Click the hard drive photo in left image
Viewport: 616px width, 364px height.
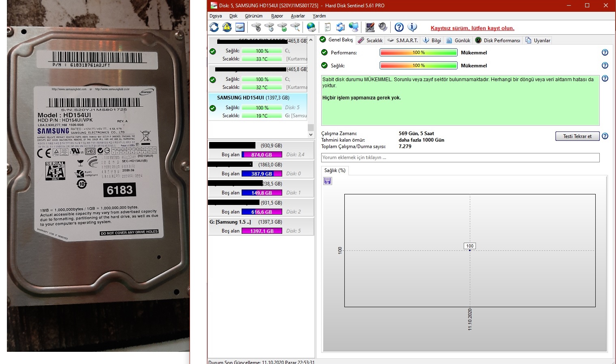click(x=98, y=176)
